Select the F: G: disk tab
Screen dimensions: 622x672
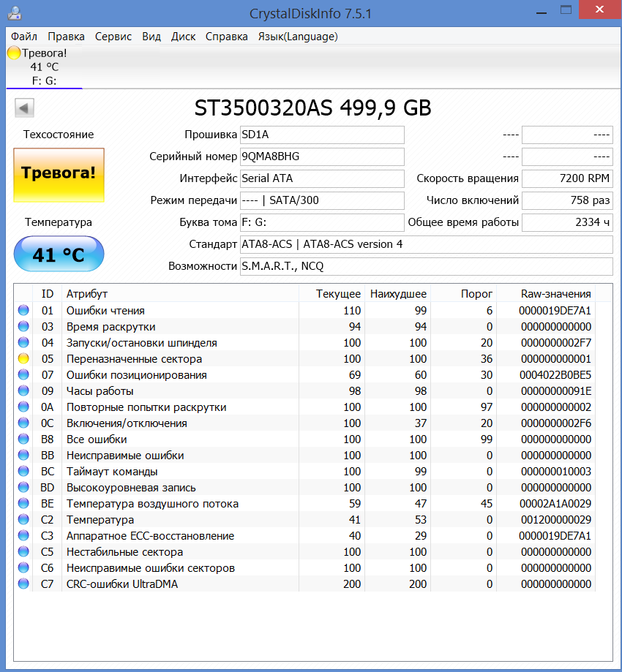tap(44, 67)
